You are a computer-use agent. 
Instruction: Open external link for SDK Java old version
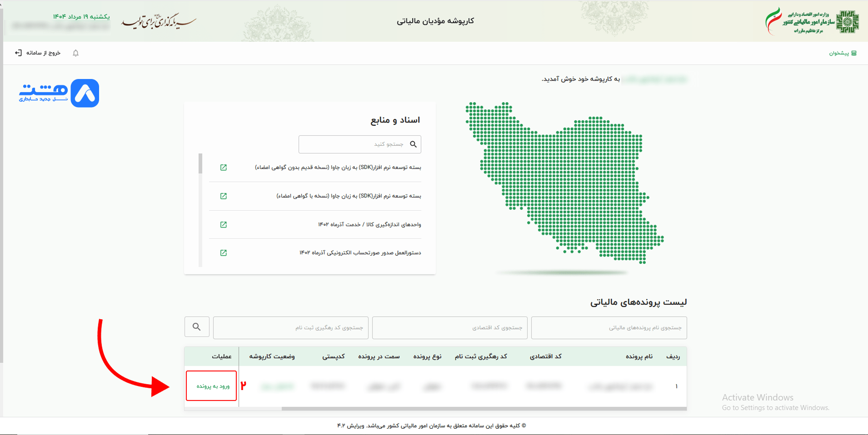click(224, 168)
